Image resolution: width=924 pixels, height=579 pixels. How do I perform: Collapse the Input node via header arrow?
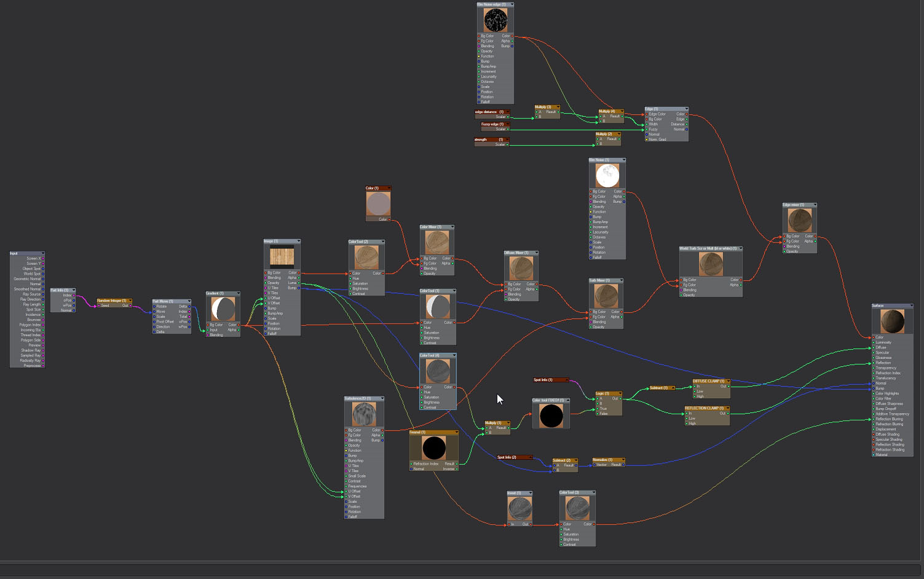[x=42, y=253]
